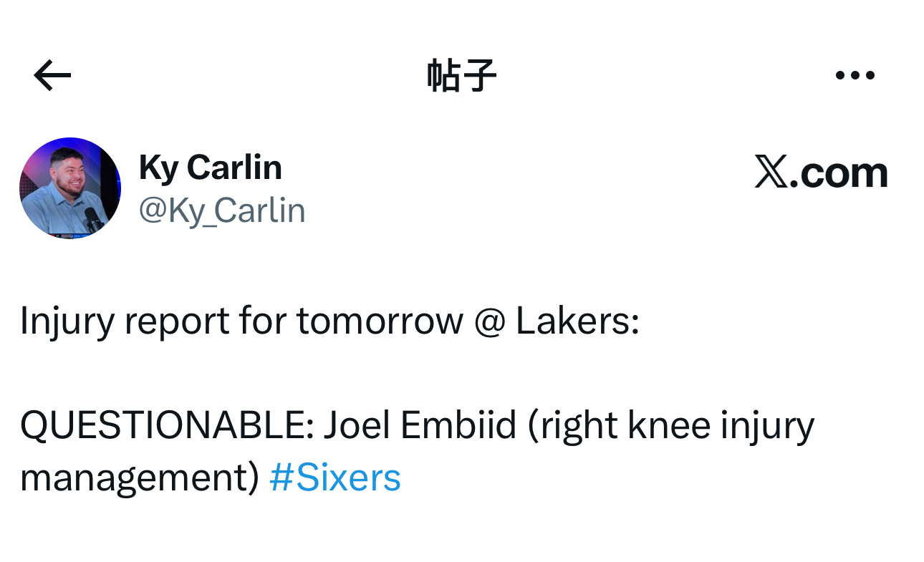Tap the 帖子 header title
The image size is (924, 562).
coord(461,75)
